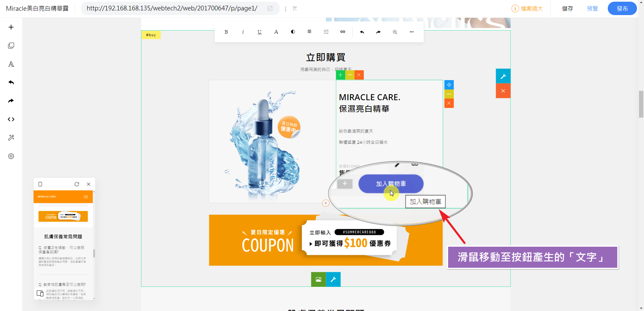Image resolution: width=644 pixels, height=311 pixels.
Task: Open the settings gear in left sidebar
Action: (11, 156)
